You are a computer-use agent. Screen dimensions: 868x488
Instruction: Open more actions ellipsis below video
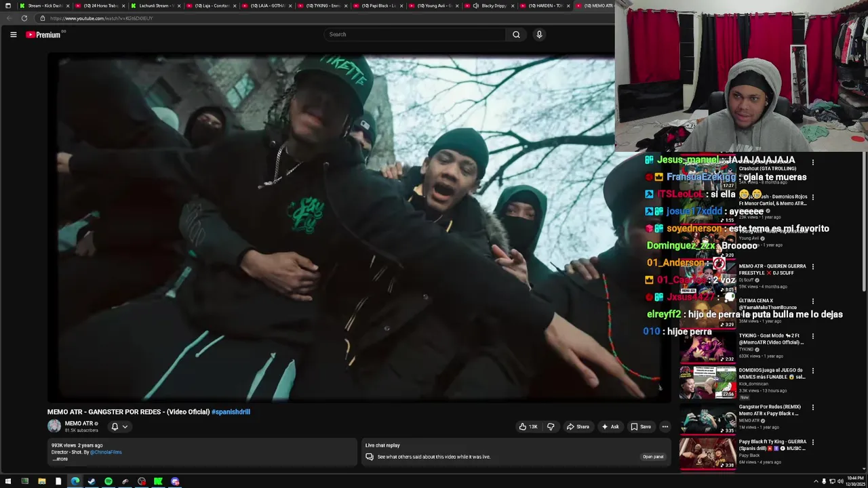click(x=665, y=426)
